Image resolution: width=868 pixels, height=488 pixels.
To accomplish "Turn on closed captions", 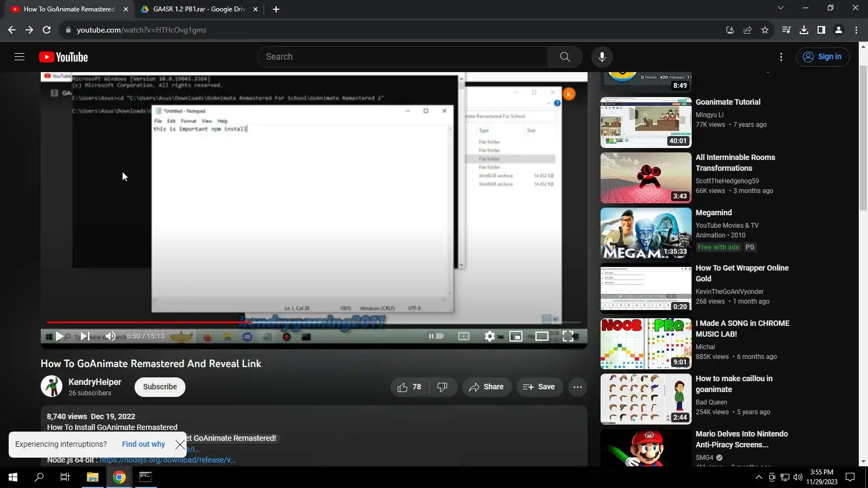I will click(464, 336).
